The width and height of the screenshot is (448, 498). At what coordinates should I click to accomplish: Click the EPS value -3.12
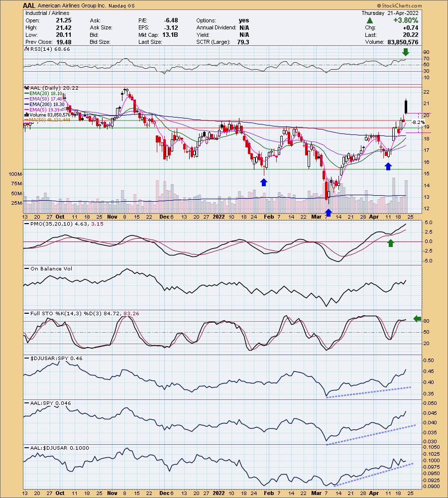pyautogui.click(x=171, y=27)
